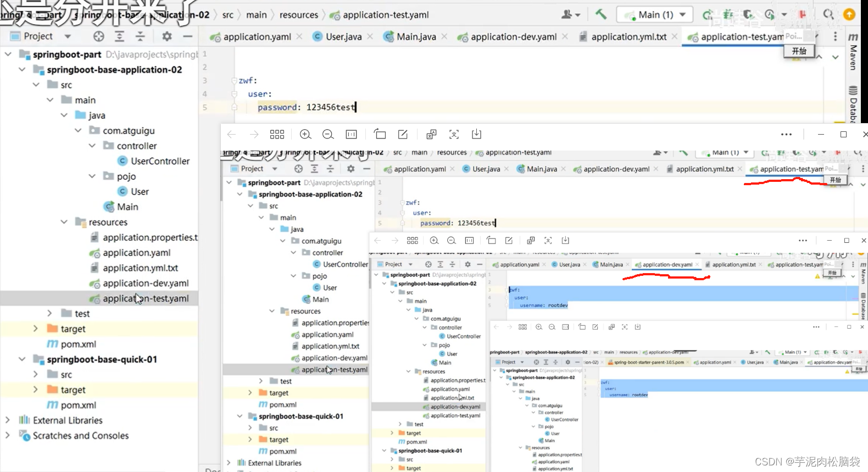This screenshot has width=868, height=472.
Task: Click Expand All icon in Project panel header
Action: point(119,36)
